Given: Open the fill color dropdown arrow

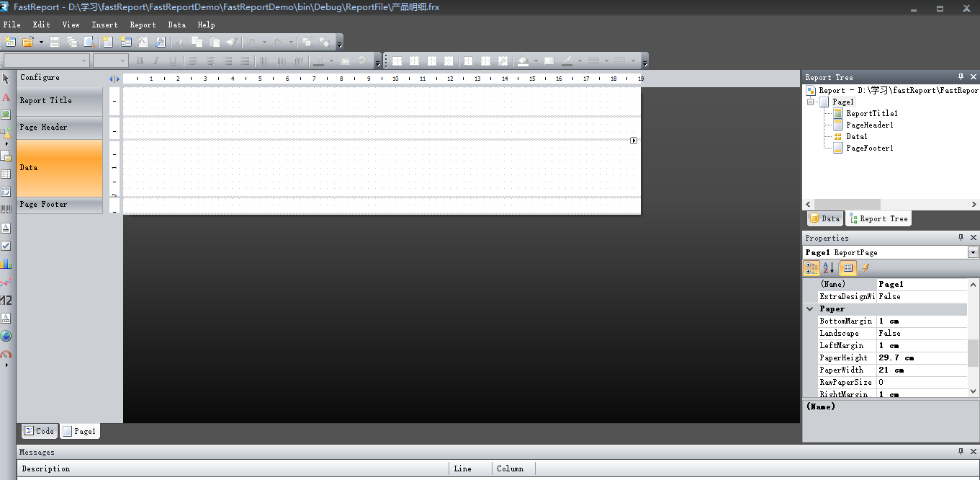Looking at the screenshot, I should point(534,61).
